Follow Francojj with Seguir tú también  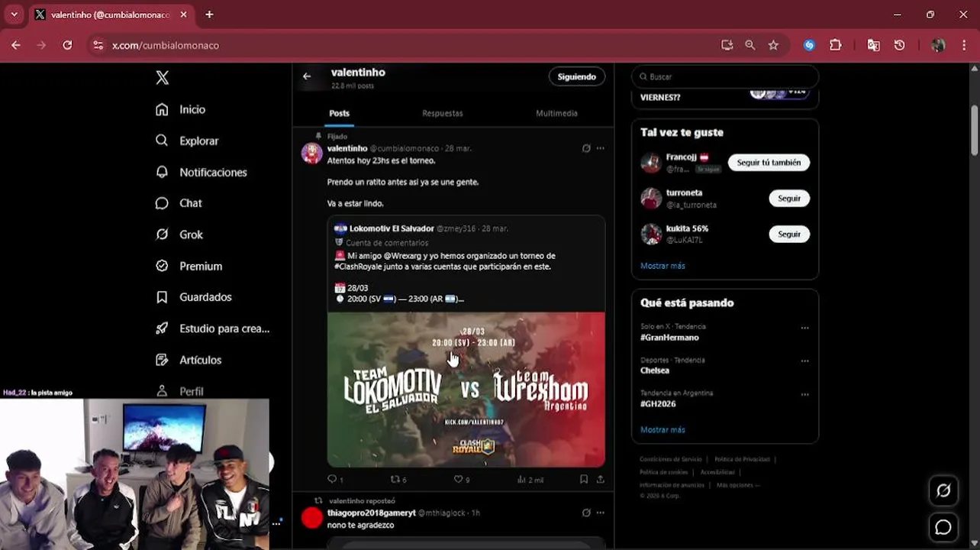[769, 163]
